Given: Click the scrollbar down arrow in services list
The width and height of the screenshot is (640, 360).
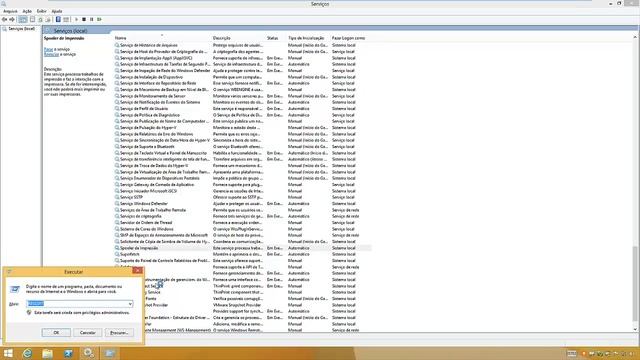Looking at the screenshot, I should (635, 329).
